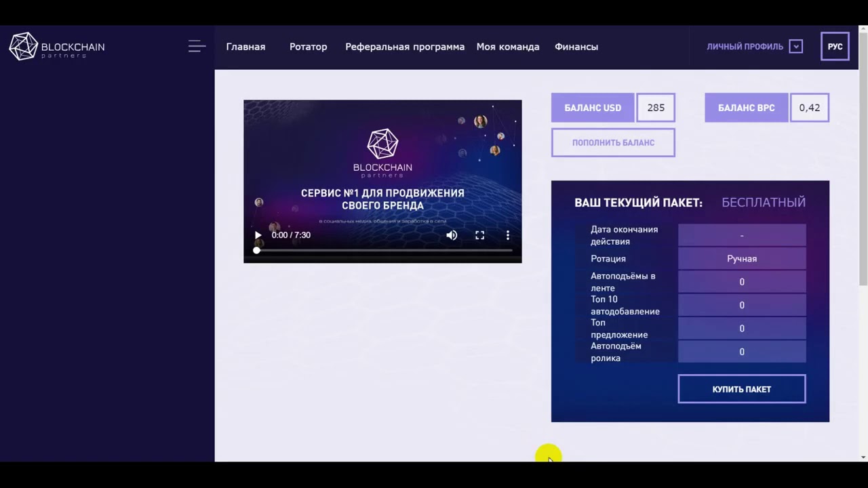Click Купить пакет button
The image size is (868, 488).
coord(742,389)
